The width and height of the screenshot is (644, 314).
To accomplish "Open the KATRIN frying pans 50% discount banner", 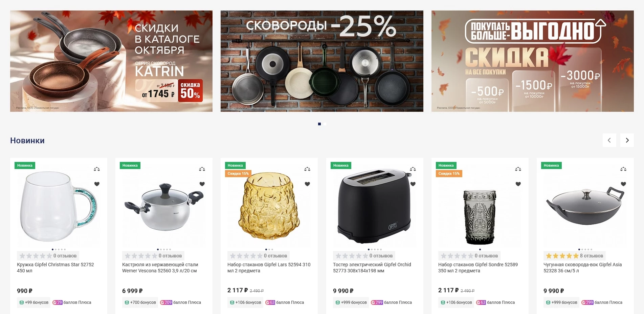I will tap(111, 61).
